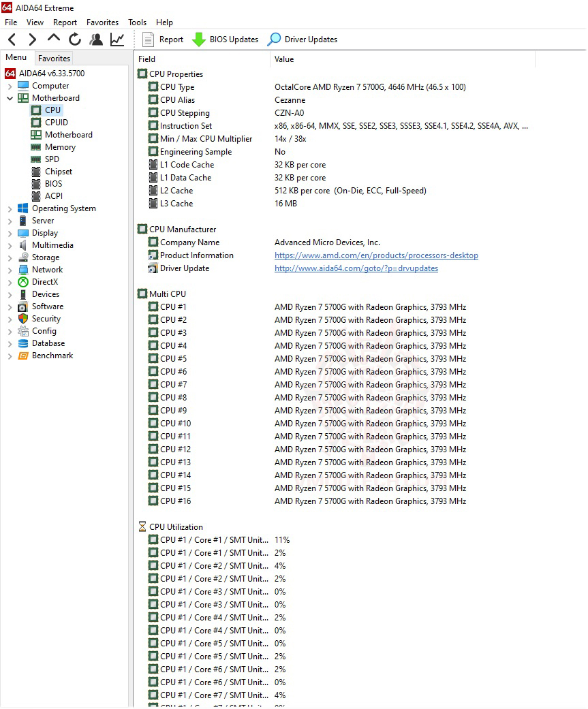Click the Forward navigation arrow
This screenshot has width=588, height=709.
point(32,40)
